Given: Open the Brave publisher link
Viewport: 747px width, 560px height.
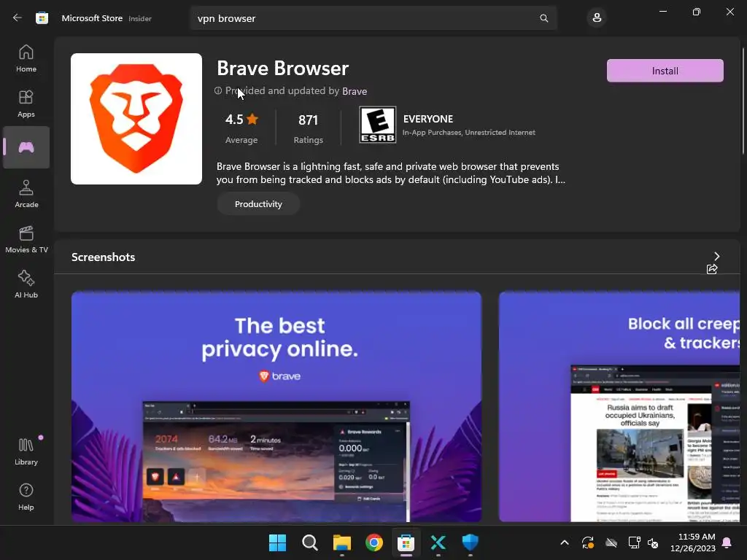Looking at the screenshot, I should coord(355,91).
